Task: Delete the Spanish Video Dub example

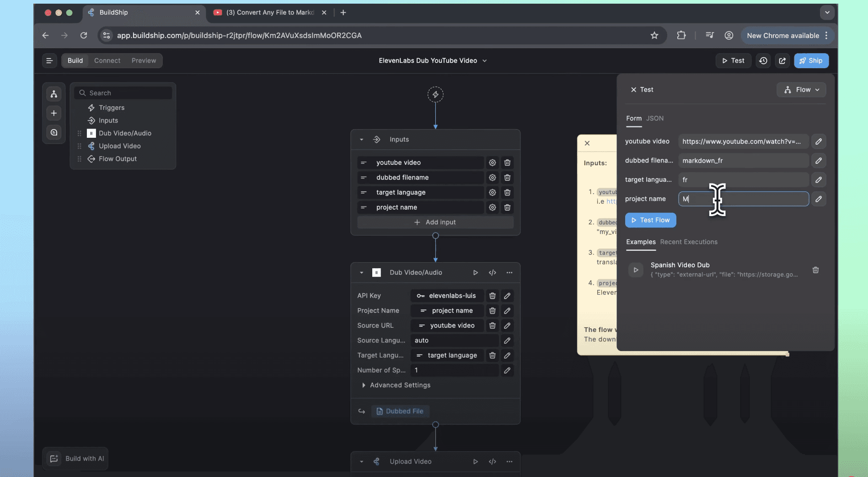Action: pos(815,270)
